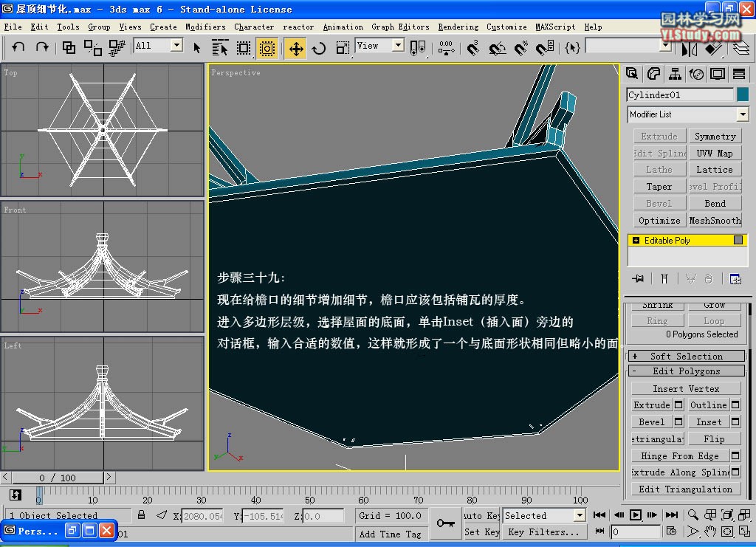Choose Rectangular Selection Region tool

[x=244, y=47]
